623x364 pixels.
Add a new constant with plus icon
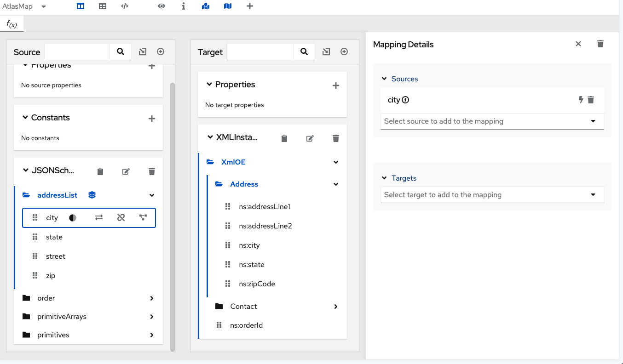point(152,119)
